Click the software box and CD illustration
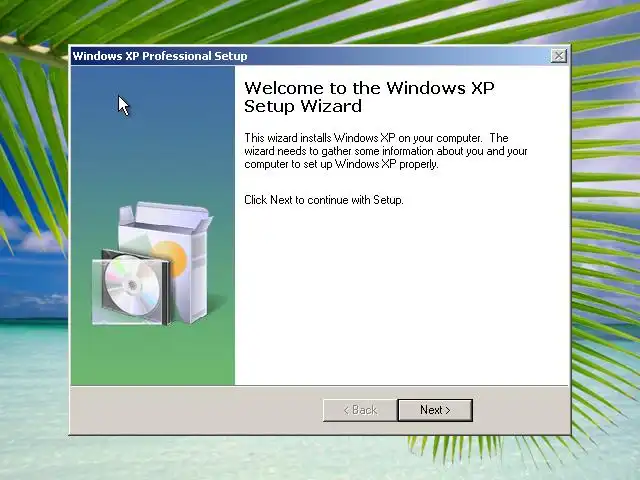Screen dimensions: 640x480 152,264
